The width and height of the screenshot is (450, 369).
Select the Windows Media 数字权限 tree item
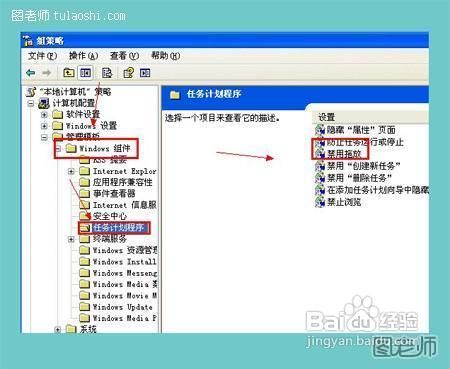pyautogui.click(x=125, y=284)
